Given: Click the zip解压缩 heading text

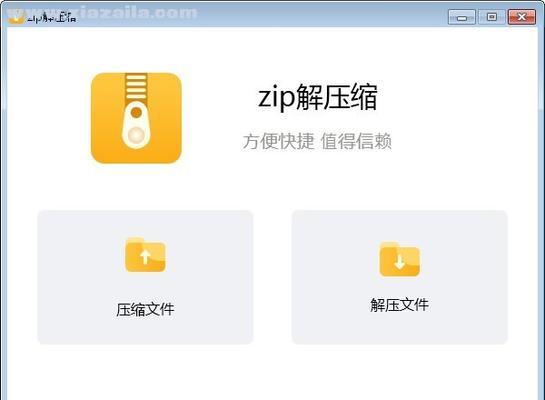Looking at the screenshot, I should point(318,97).
